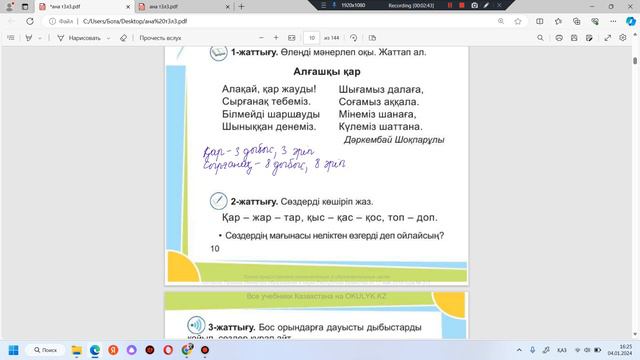Click the taskbar Поиск search box
The height and width of the screenshot is (360, 640).
(45, 350)
